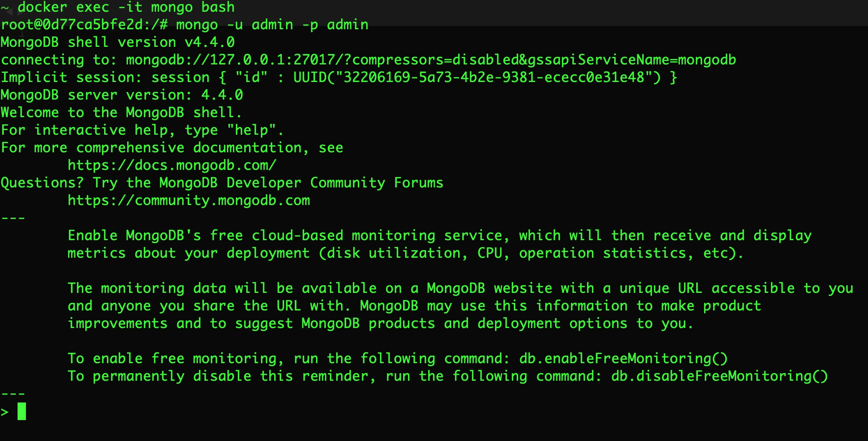Image resolution: width=868 pixels, height=441 pixels.
Task: Click the 'docker exec -it mongo bash' command
Action: click(126, 7)
